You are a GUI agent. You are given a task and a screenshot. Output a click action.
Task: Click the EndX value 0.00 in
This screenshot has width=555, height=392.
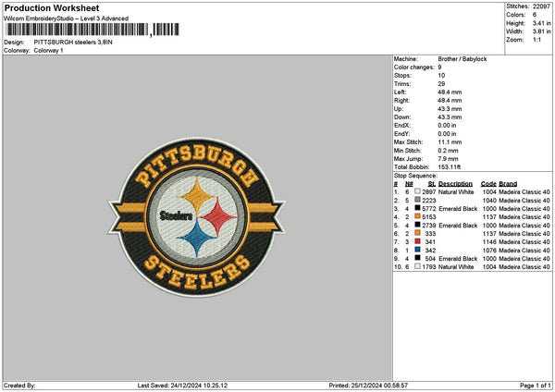447,126
